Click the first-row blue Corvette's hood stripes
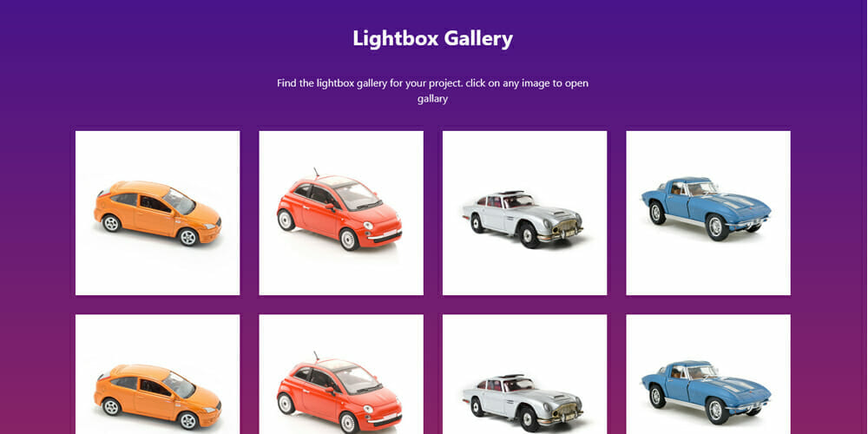This screenshot has width=868, height=434. (x=736, y=202)
